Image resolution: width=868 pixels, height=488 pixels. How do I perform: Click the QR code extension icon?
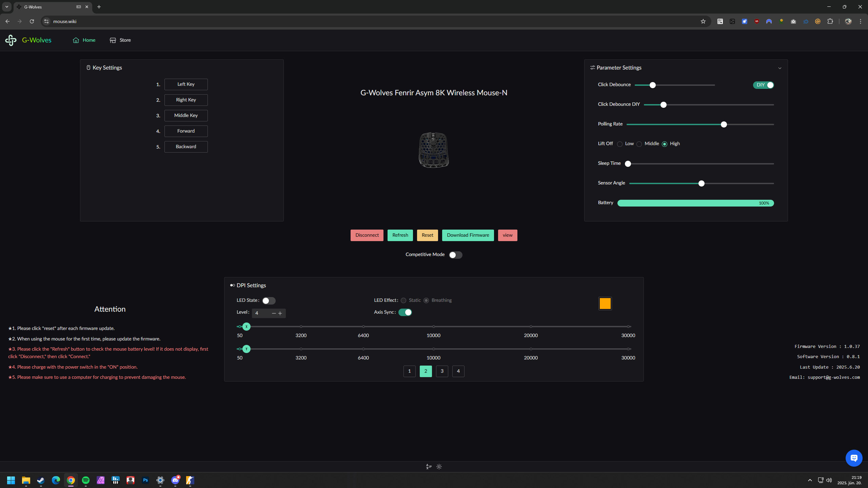(x=720, y=21)
